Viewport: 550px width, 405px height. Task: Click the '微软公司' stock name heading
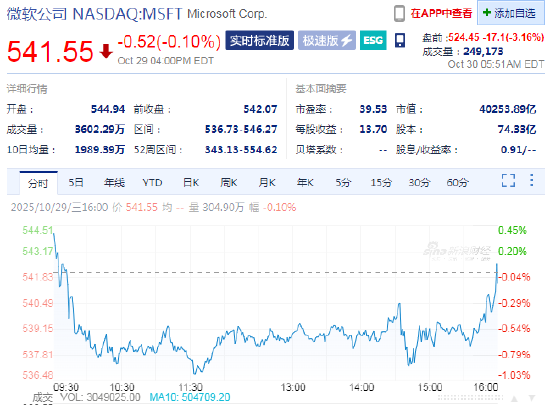pos(37,14)
